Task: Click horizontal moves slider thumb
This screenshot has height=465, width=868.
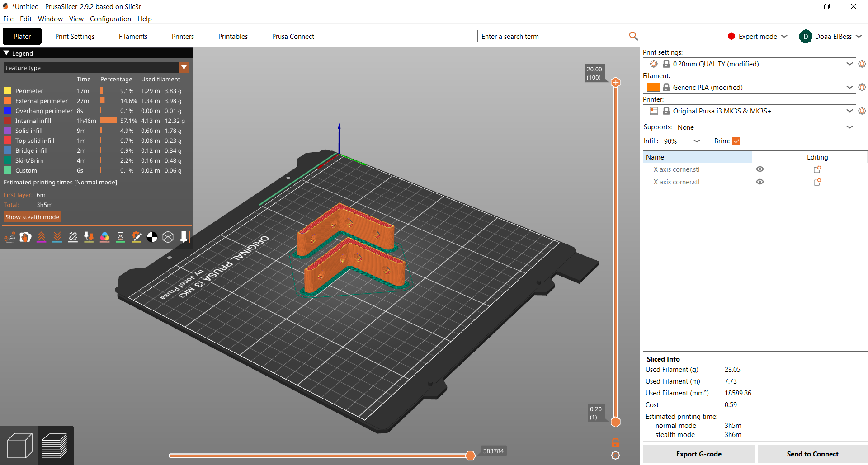Action: tap(470, 456)
